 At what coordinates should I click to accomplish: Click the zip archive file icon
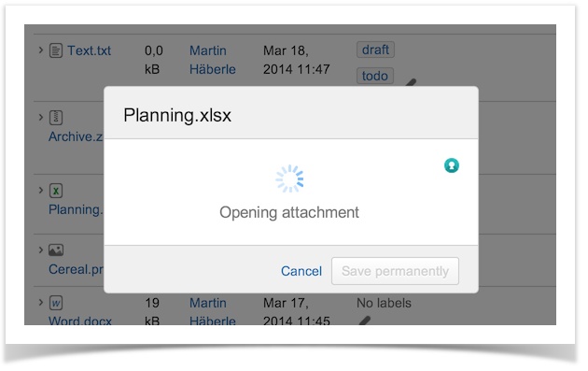(56, 118)
